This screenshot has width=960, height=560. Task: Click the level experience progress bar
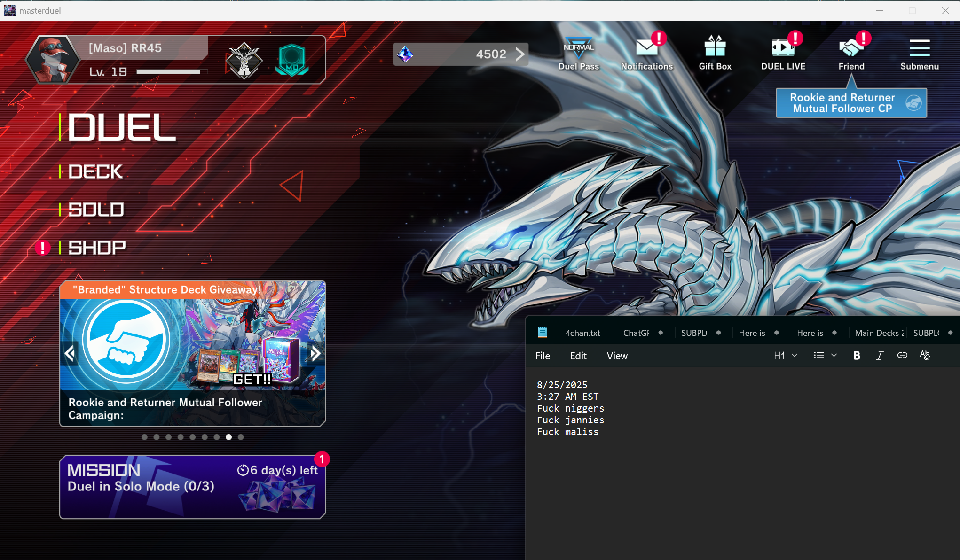tap(172, 72)
